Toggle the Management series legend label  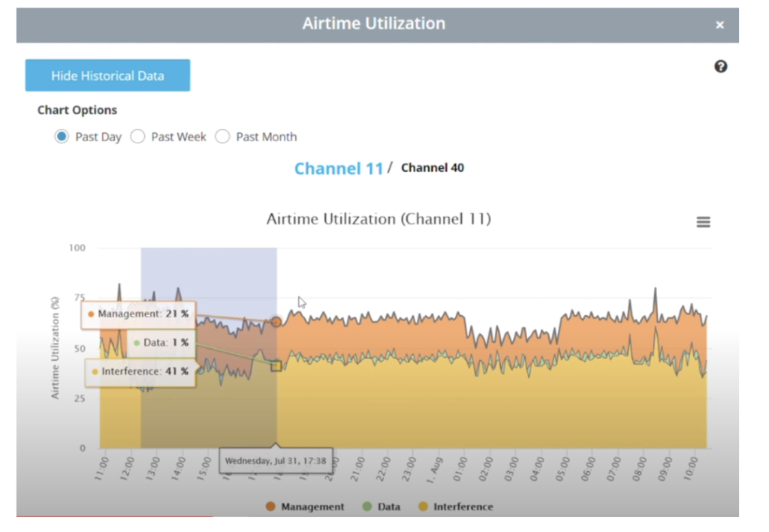point(312,506)
